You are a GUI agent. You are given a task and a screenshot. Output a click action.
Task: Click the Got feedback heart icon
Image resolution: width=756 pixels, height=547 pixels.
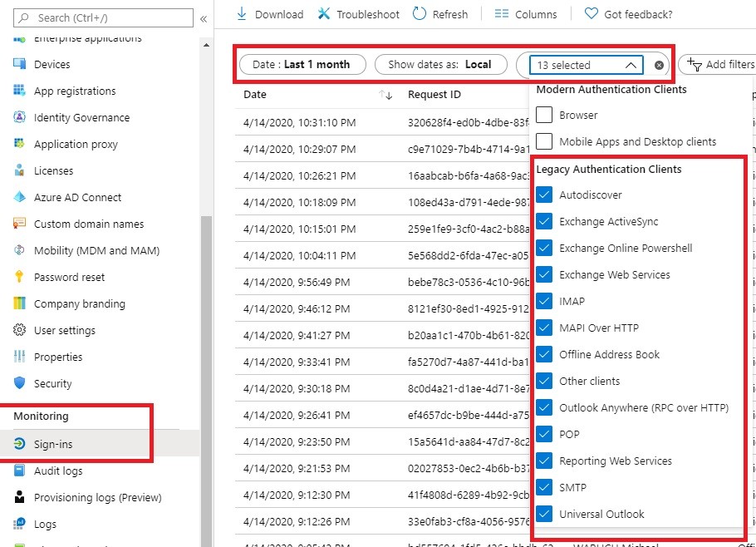(591, 14)
